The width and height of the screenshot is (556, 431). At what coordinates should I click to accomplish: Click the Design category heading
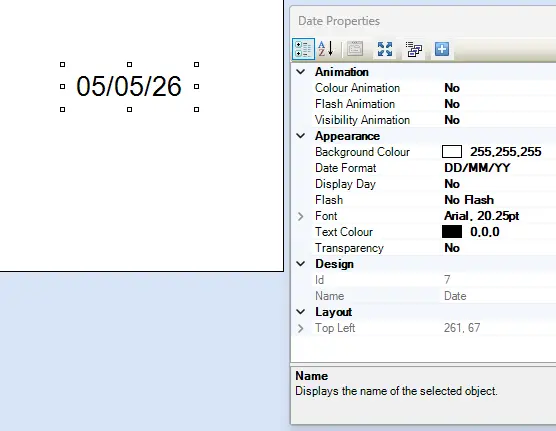click(334, 264)
